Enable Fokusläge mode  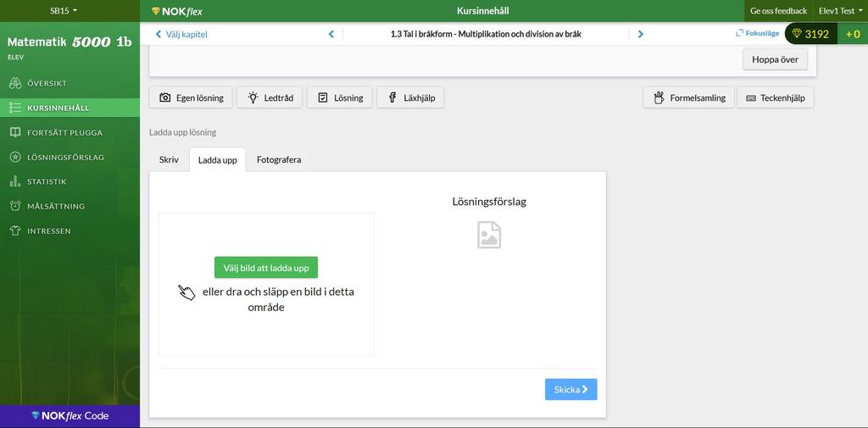(x=757, y=33)
